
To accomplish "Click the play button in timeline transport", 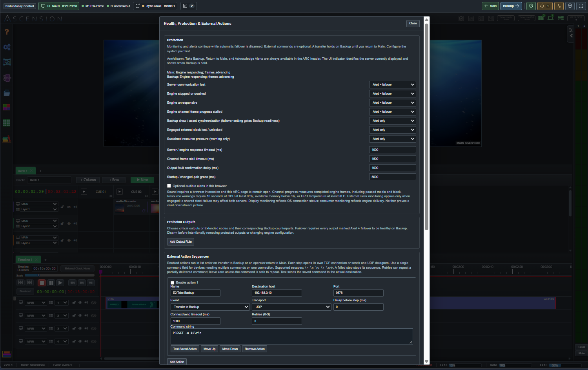I will (x=60, y=282).
